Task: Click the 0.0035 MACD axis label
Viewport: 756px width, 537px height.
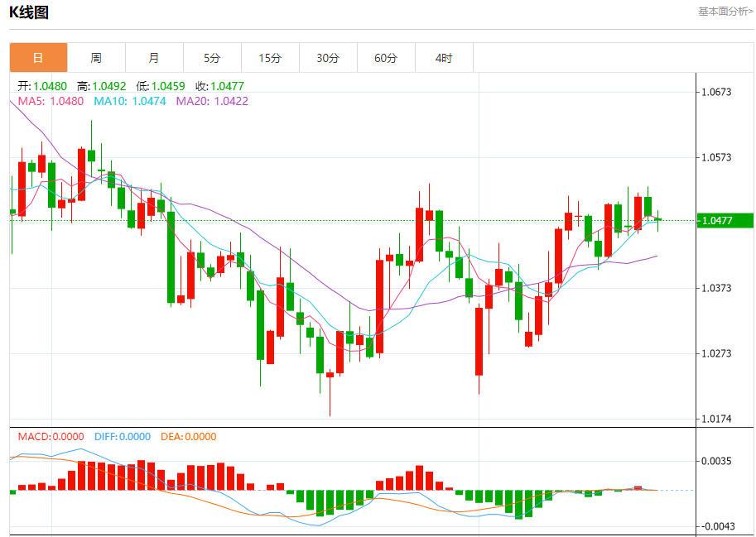Action: point(716,462)
